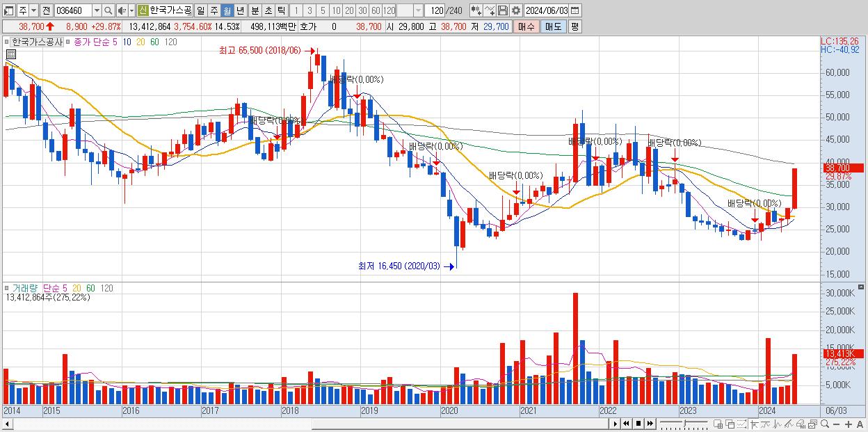
Task: Save chart with the floppy disk icon
Action: tap(502, 10)
